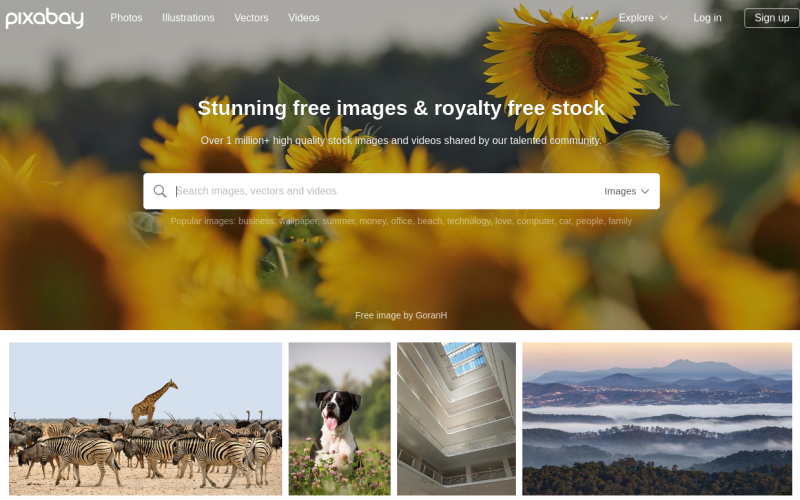This screenshot has width=800, height=500.
Task: Open the Photos section
Action: pos(126,18)
